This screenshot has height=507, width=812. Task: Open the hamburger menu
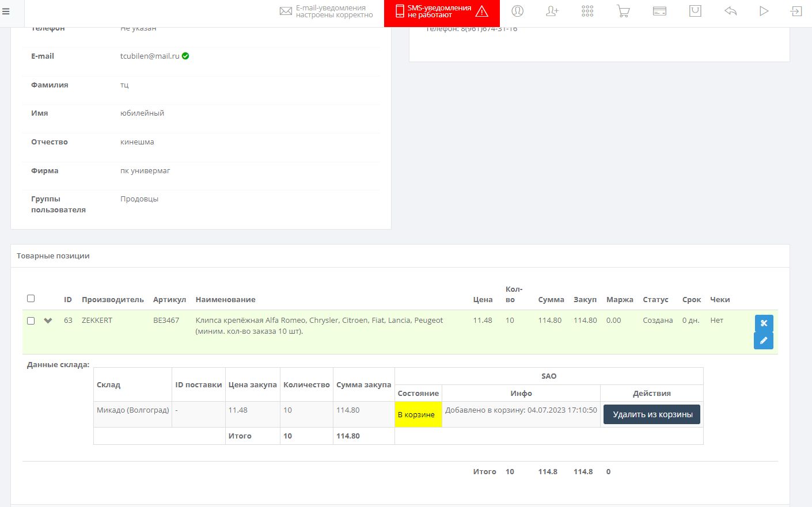(x=6, y=12)
